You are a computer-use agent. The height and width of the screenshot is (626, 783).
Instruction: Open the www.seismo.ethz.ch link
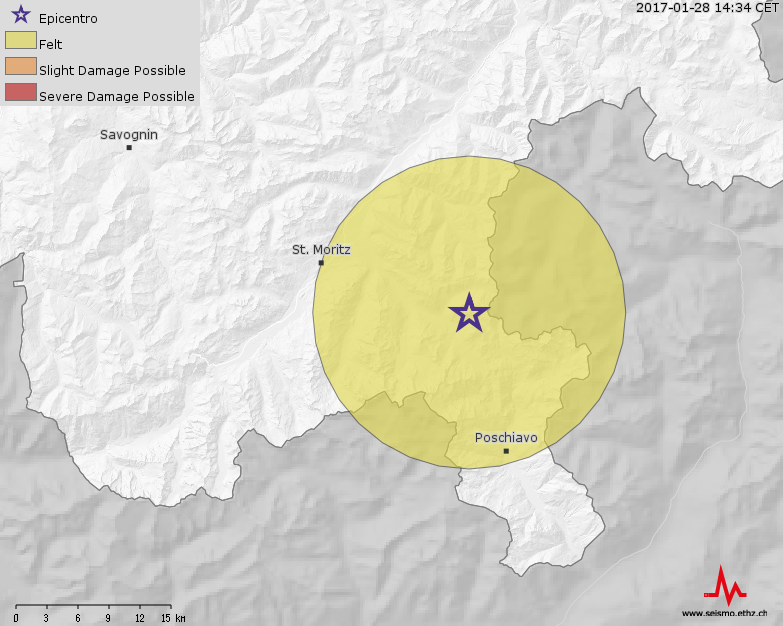(x=724, y=613)
